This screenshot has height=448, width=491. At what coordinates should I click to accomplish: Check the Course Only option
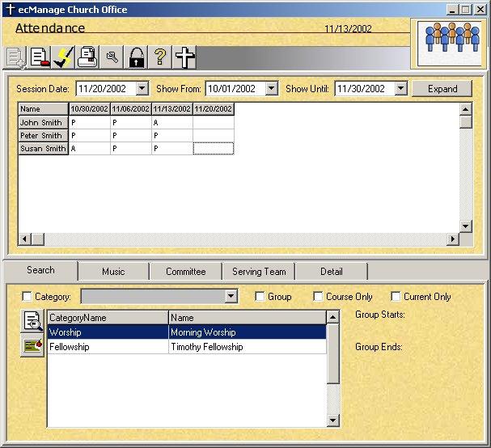point(318,297)
